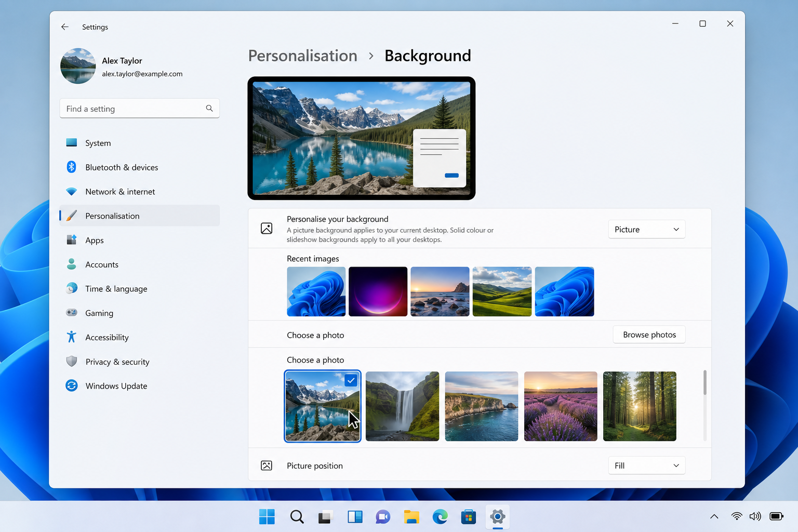Select Personalisation in the sidebar
This screenshot has height=532, width=798.
click(x=140, y=216)
